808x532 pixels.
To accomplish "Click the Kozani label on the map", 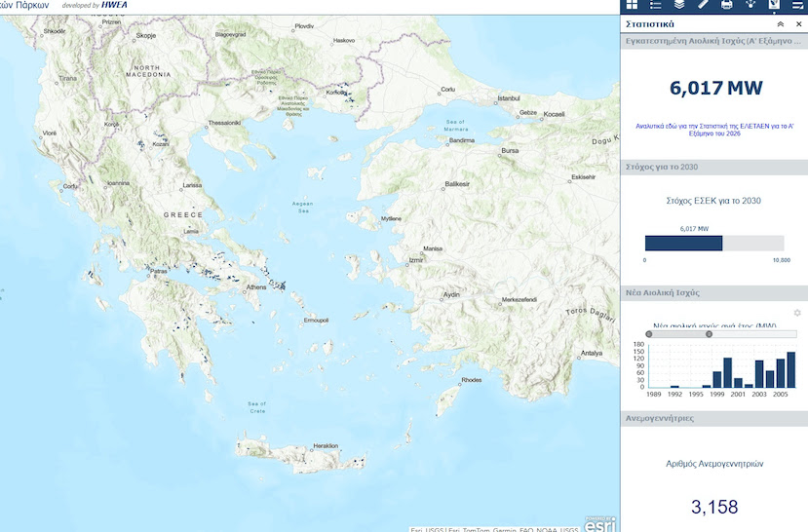I will (161, 144).
